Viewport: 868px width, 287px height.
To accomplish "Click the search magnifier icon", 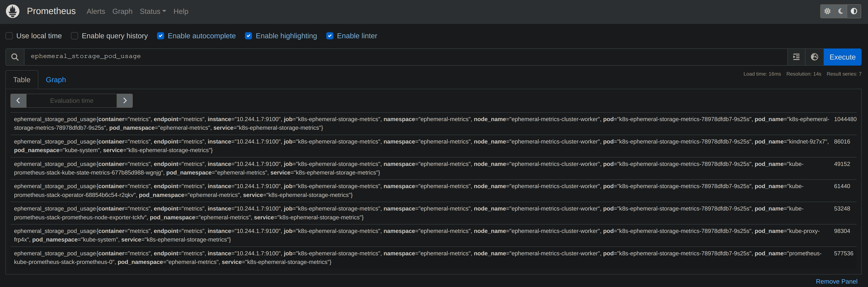I will 15,57.
